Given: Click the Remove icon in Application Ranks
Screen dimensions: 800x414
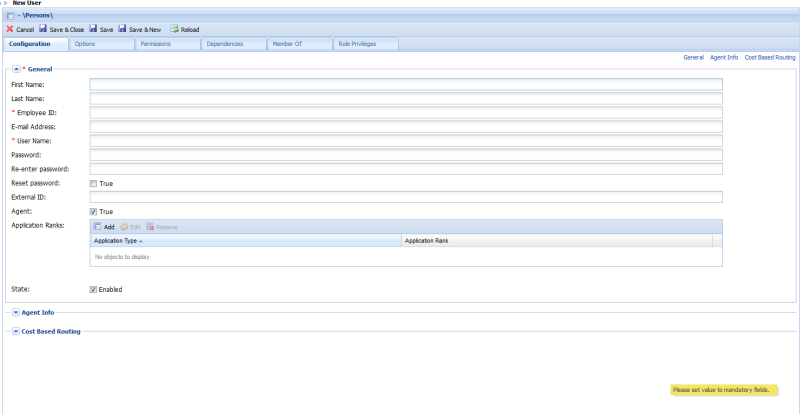Looking at the screenshot, I should [150, 227].
